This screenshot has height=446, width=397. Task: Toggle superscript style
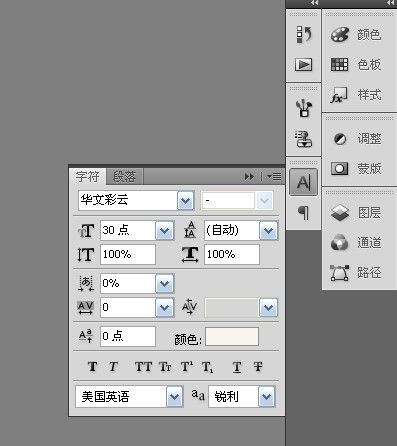(187, 367)
